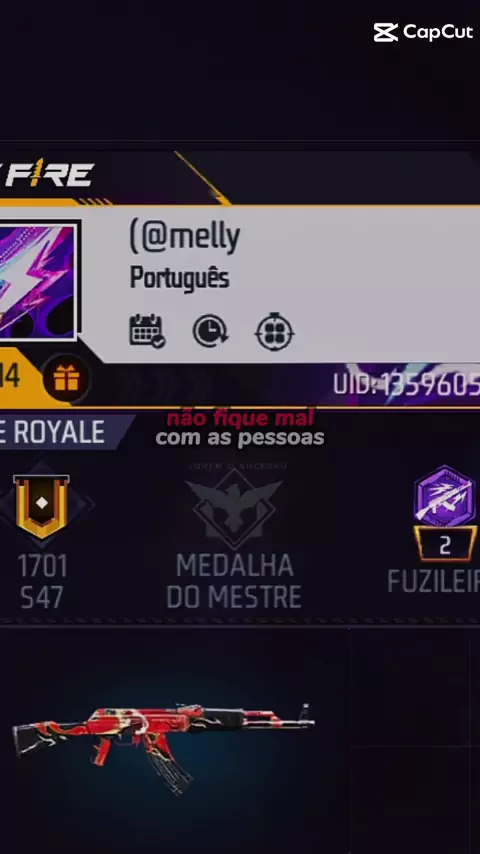This screenshot has width=480, height=854.
Task: Click the S47 season label
Action: [x=42, y=597]
